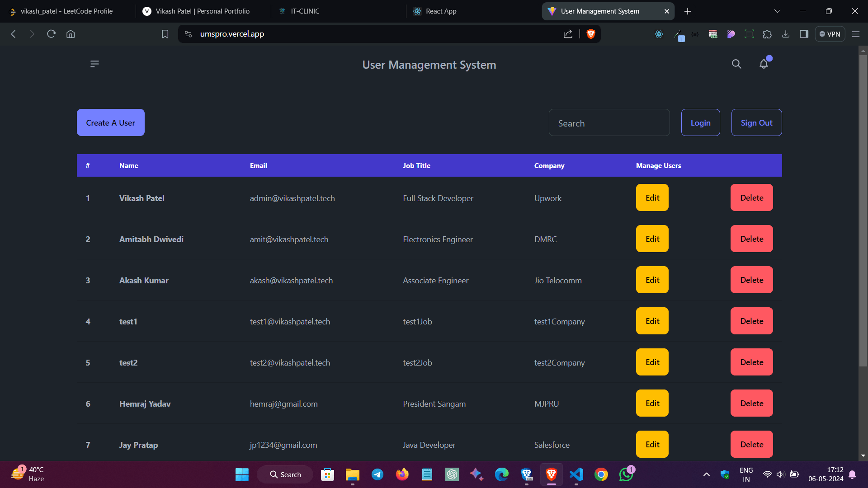Click the bookmark icon in browser toolbar
868x488 pixels.
click(165, 34)
